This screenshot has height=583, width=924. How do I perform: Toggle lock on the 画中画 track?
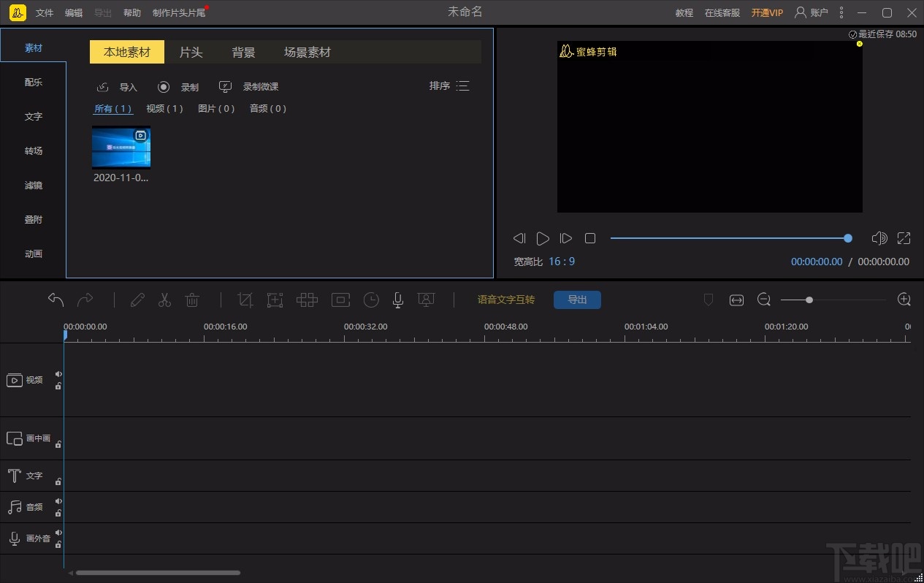[x=58, y=444]
